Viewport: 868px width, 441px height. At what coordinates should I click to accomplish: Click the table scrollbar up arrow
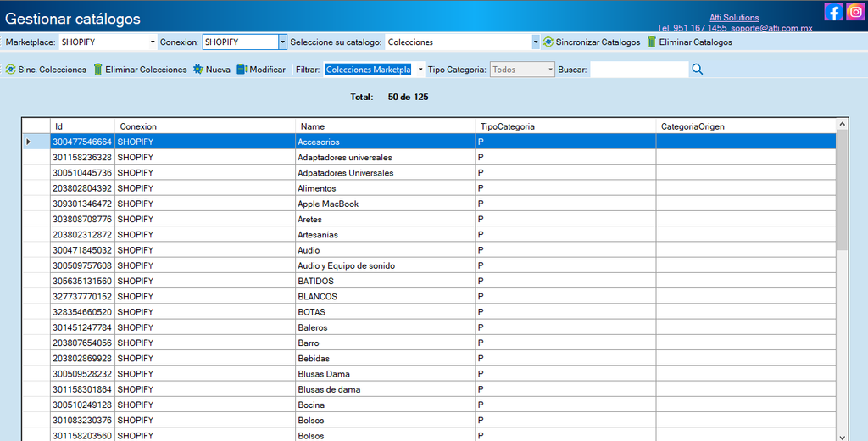pos(842,124)
